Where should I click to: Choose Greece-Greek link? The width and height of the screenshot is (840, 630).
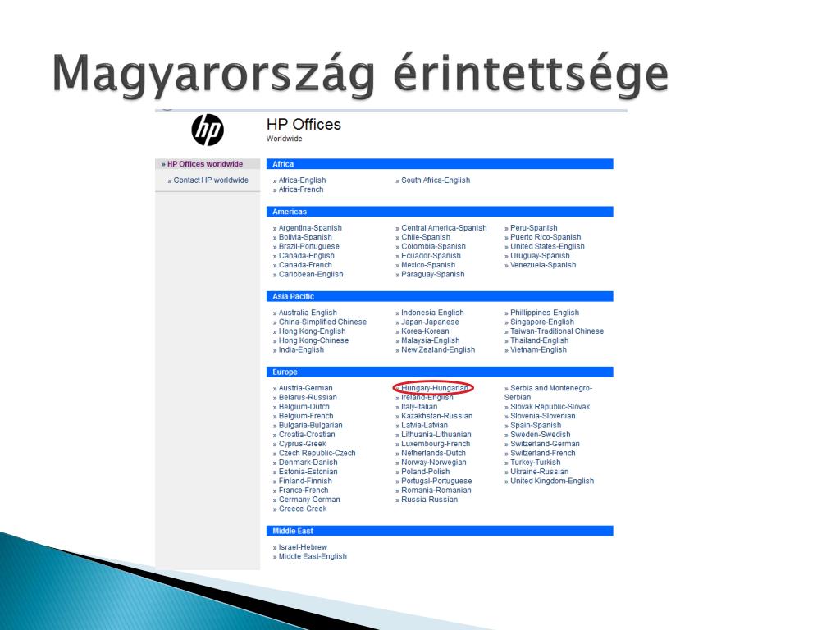[303, 509]
